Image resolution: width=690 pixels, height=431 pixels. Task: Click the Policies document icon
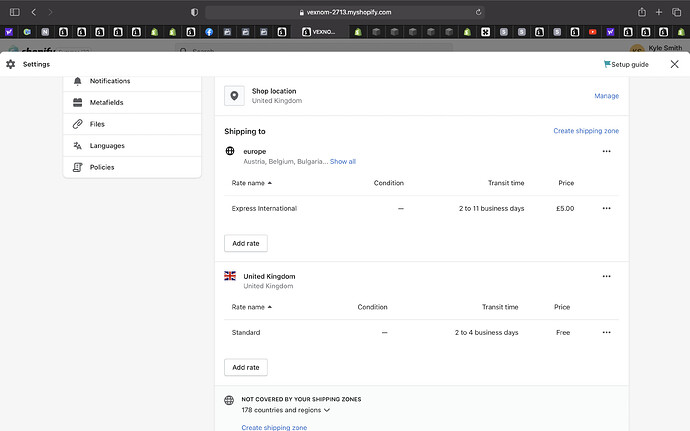[x=78, y=167]
